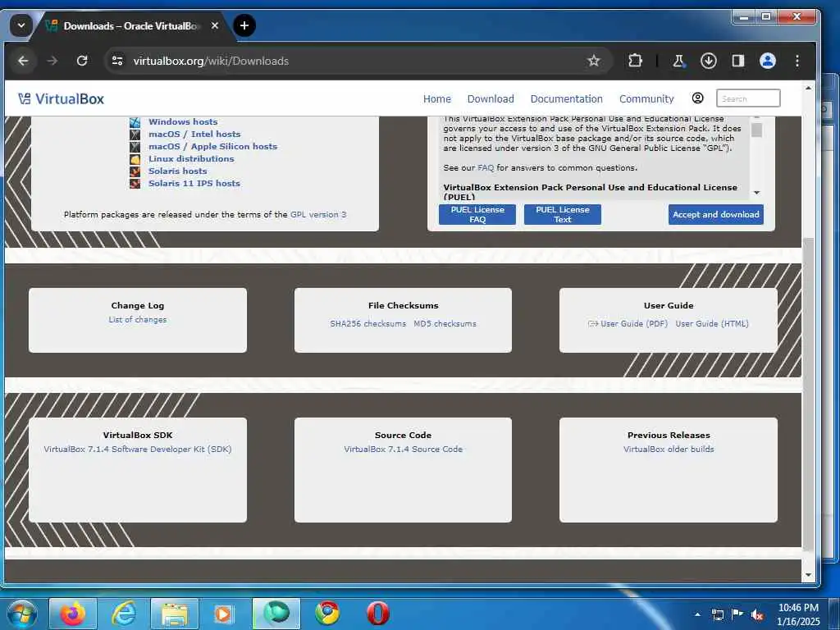Image resolution: width=840 pixels, height=630 pixels.
Task: Click the VirtualBox logo
Action: tap(61, 99)
